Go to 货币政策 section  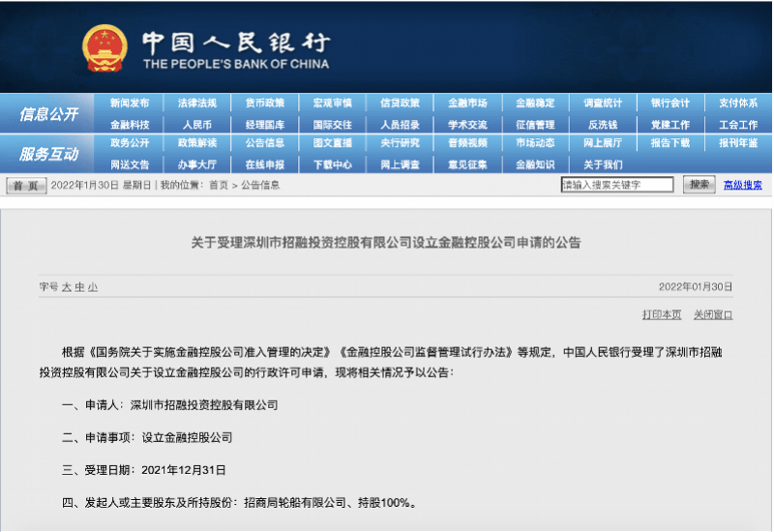point(264,103)
